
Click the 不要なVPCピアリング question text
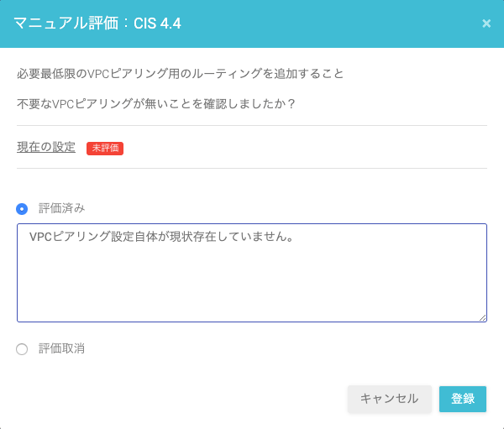click(156, 104)
